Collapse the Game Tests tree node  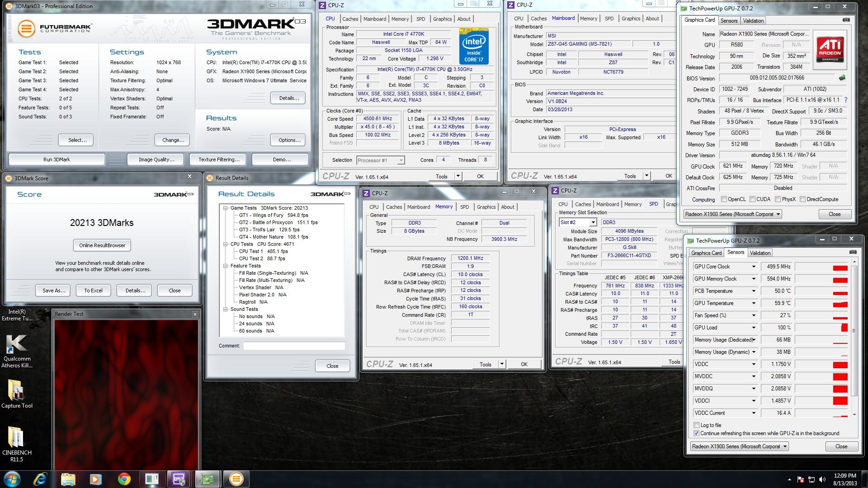tap(225, 208)
